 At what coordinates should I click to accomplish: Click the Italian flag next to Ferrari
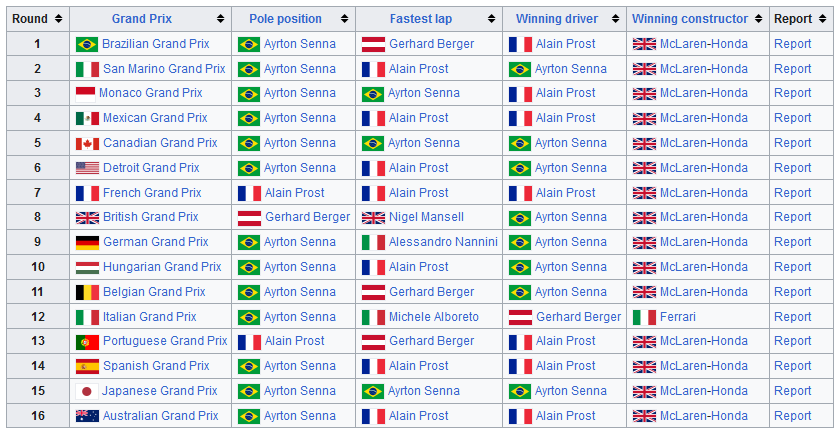(644, 317)
